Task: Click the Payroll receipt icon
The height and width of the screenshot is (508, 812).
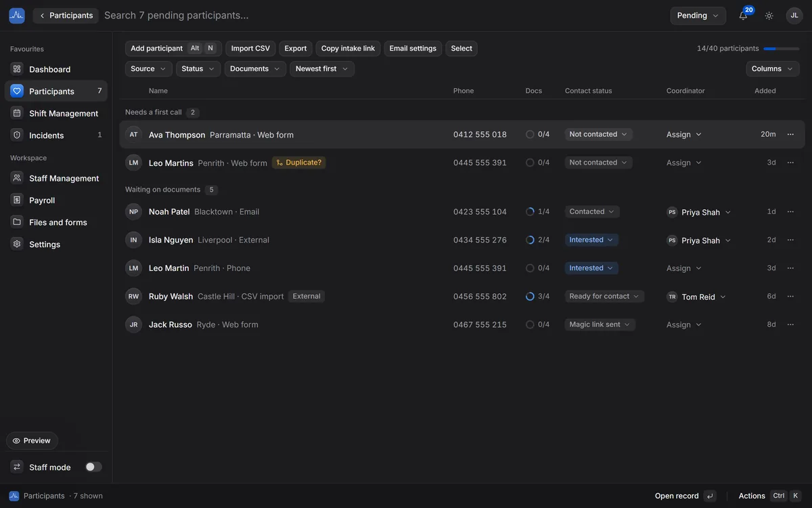Action: (x=17, y=200)
